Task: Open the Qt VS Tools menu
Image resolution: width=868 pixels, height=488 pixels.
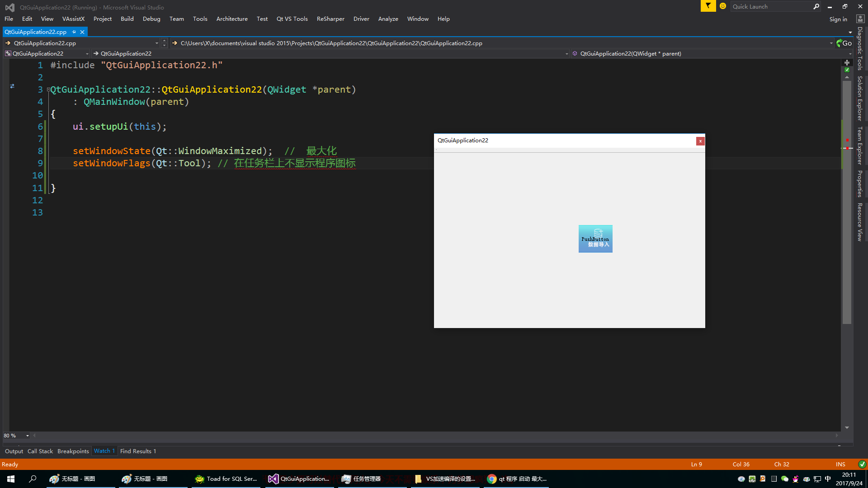Action: pyautogui.click(x=292, y=19)
